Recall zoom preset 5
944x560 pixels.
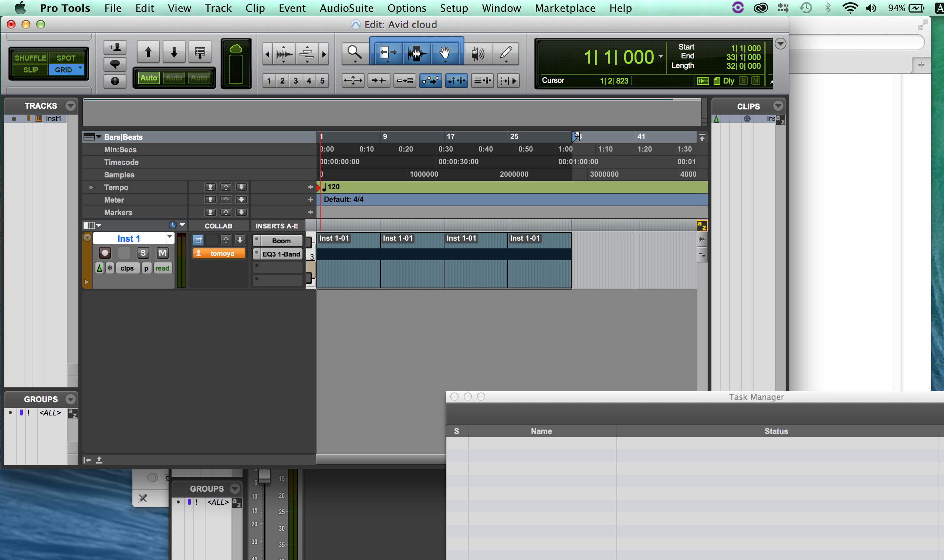[322, 81]
